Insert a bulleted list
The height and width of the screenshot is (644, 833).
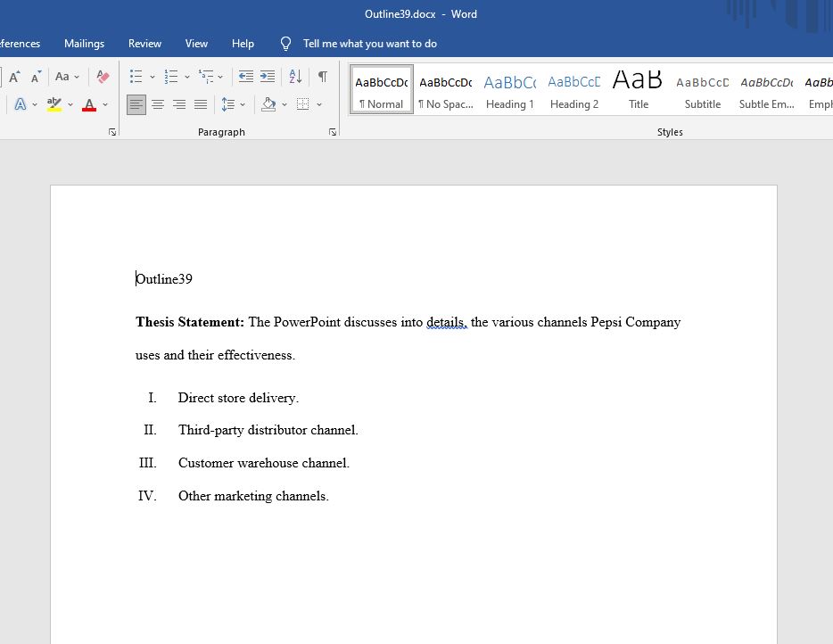(136, 77)
